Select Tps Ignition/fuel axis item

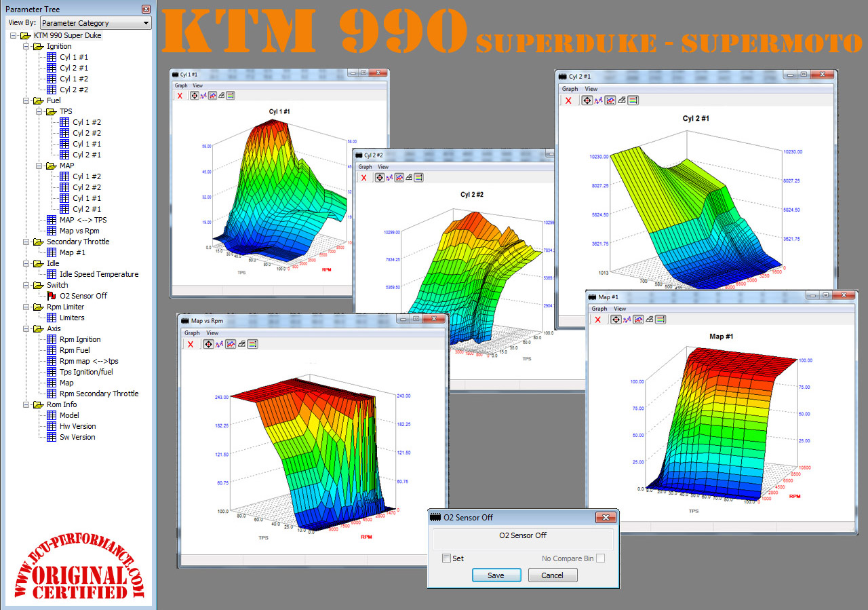(86, 372)
